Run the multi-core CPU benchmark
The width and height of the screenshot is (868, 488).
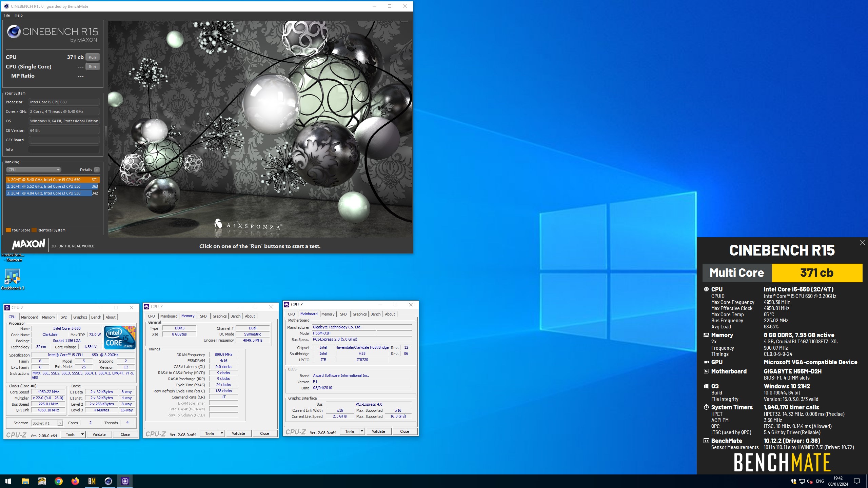pos(92,57)
